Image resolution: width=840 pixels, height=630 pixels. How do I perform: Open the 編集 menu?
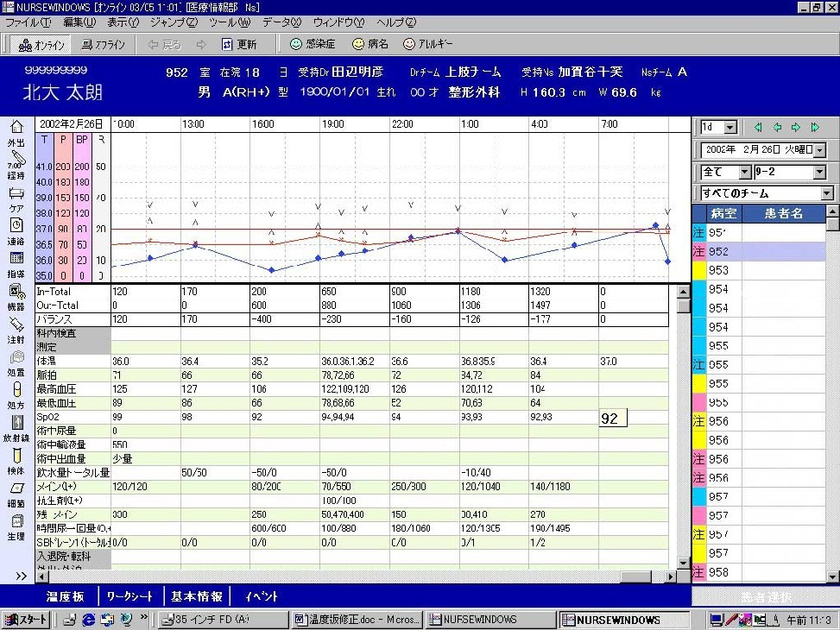point(79,22)
